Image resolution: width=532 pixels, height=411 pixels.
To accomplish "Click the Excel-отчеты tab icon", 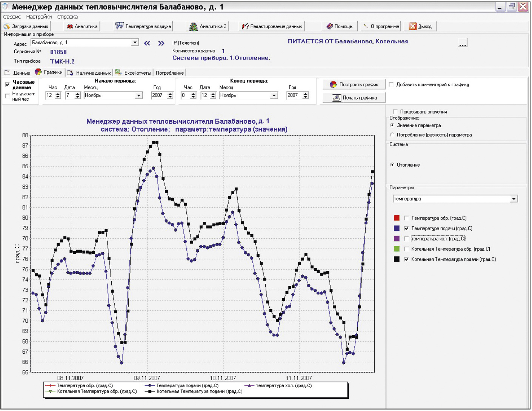I will coord(118,72).
